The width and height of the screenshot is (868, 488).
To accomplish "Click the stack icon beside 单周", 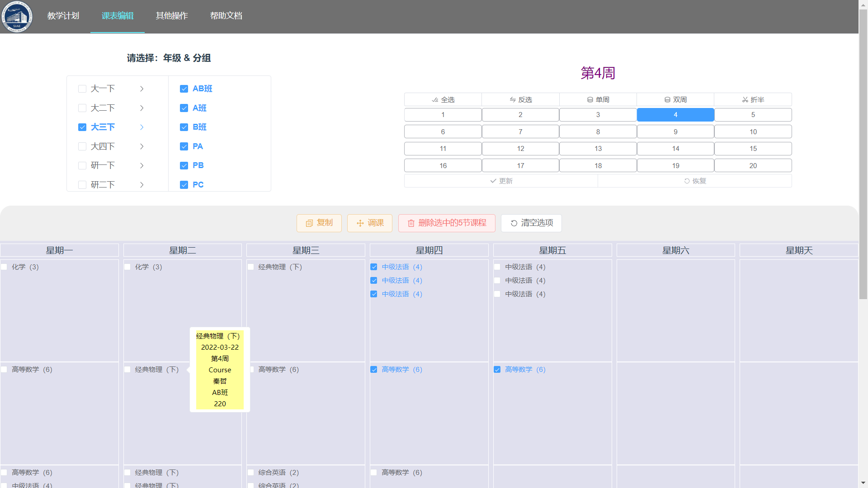I will 590,99.
